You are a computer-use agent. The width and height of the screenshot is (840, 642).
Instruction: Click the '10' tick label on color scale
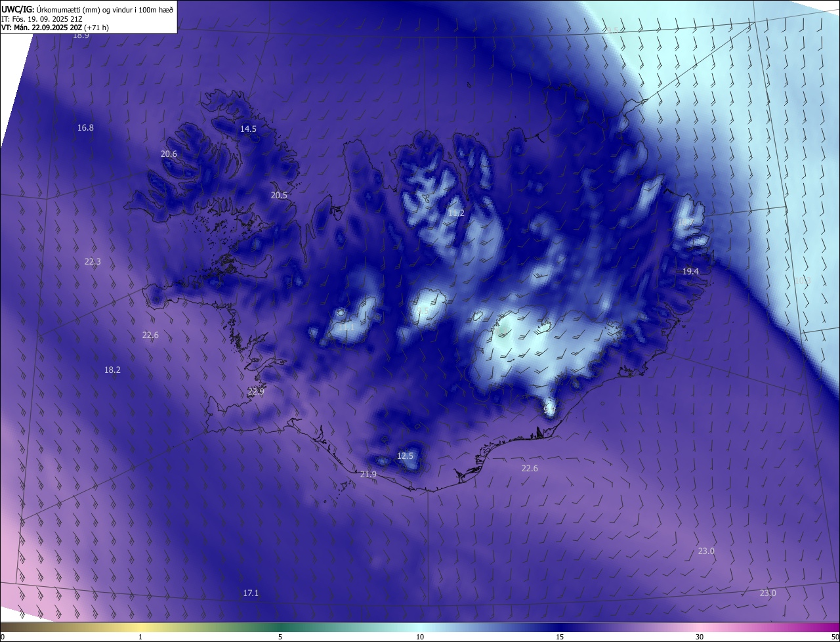pyautogui.click(x=420, y=637)
